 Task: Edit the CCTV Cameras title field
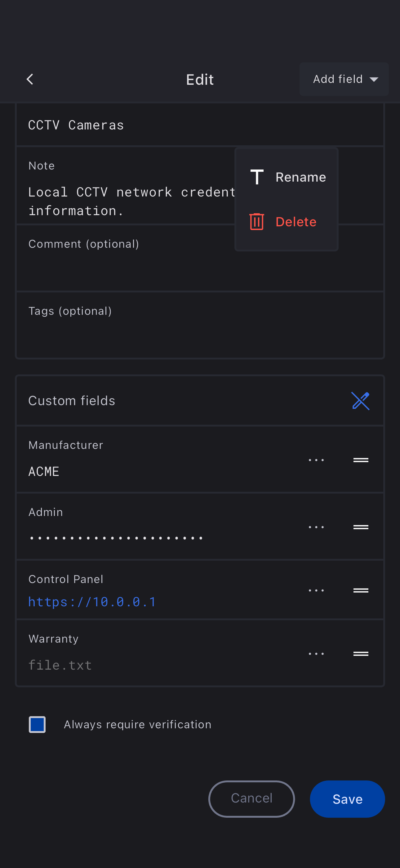(200, 125)
